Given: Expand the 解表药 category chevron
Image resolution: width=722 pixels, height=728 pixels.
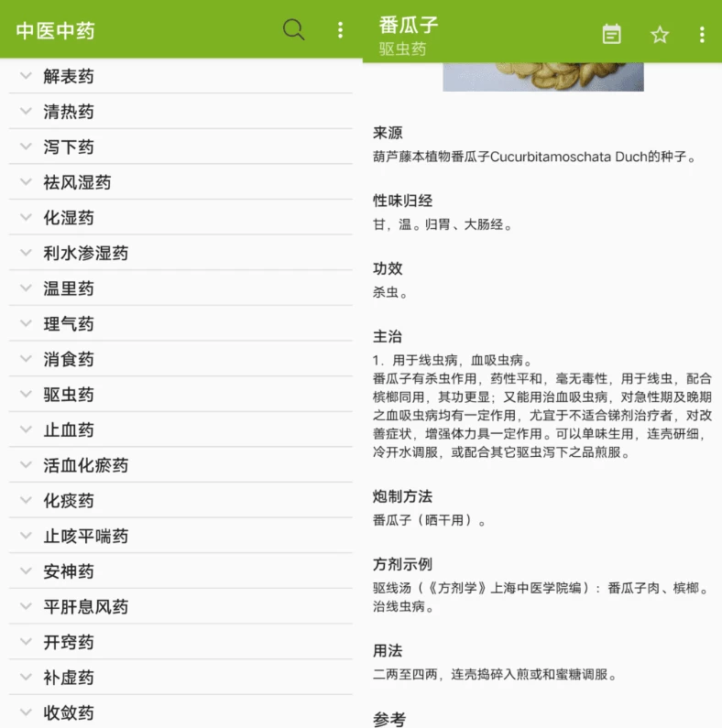Looking at the screenshot, I should [x=26, y=76].
